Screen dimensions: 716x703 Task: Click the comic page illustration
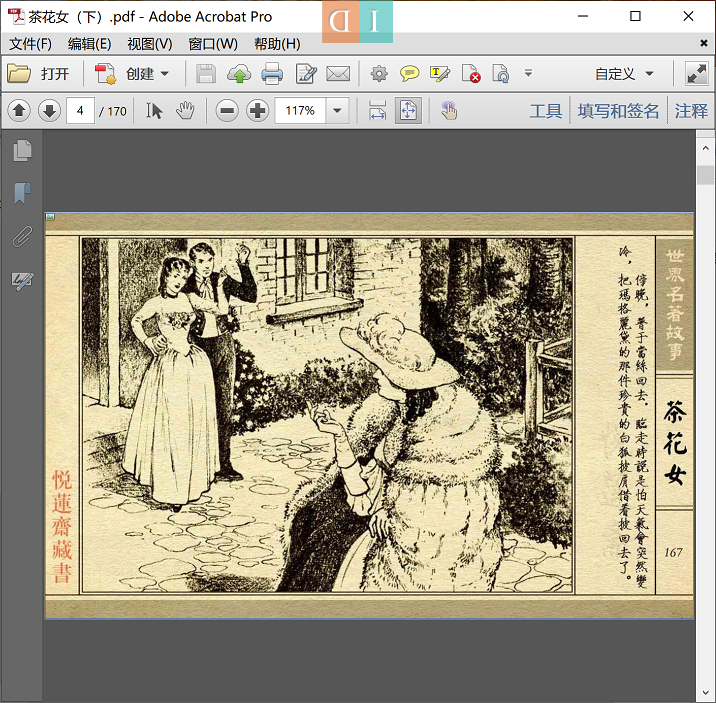(x=327, y=415)
